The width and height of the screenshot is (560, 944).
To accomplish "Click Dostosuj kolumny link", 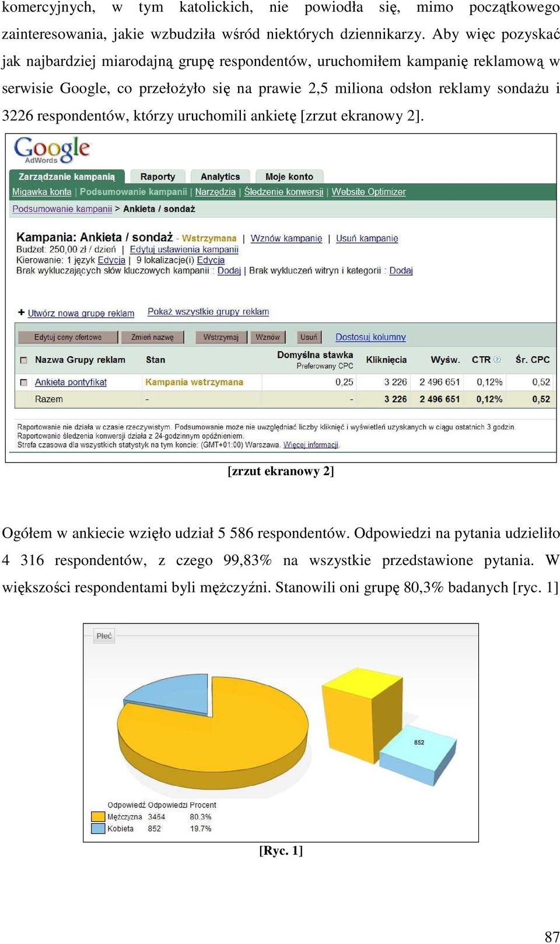I will pos(370,337).
